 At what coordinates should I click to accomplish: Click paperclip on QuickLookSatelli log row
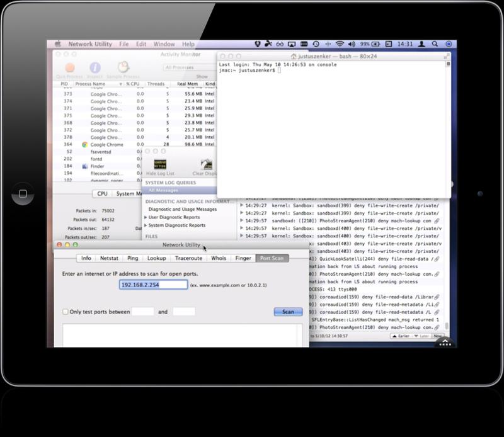437,259
